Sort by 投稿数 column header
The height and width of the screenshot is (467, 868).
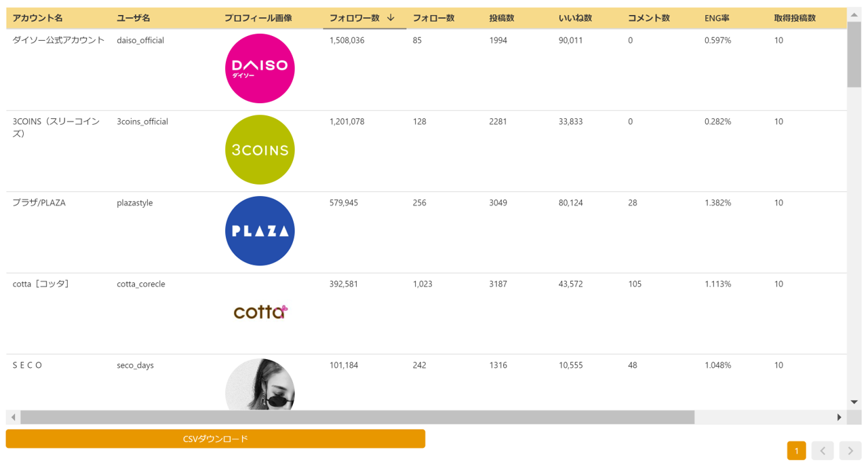click(x=502, y=18)
